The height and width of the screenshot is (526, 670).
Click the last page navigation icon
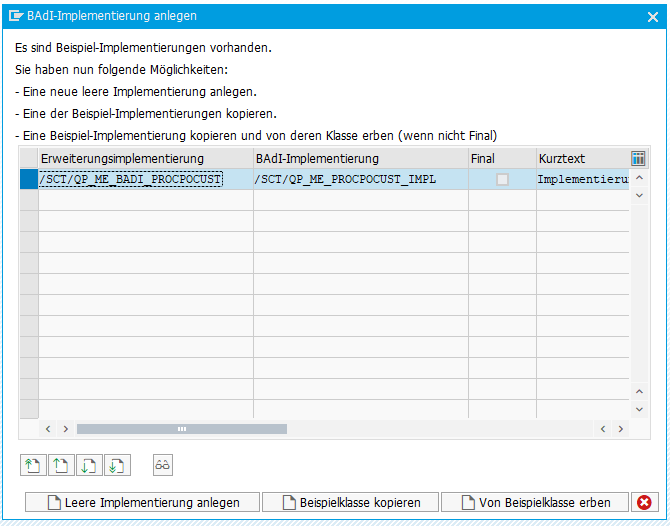pos(118,465)
